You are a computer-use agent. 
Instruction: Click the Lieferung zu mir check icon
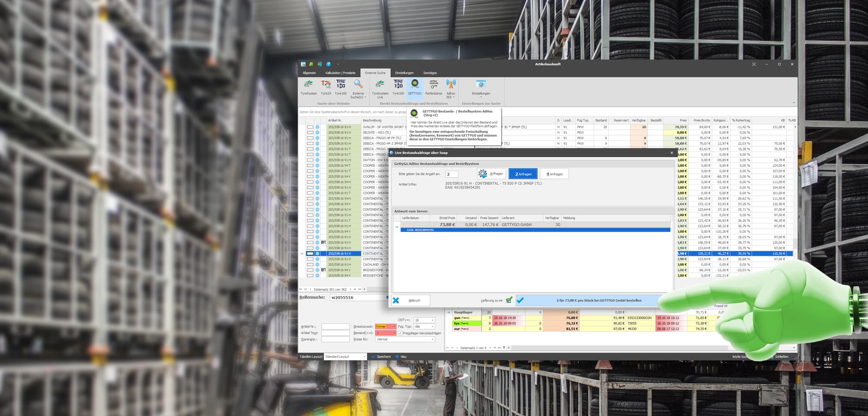point(509,300)
